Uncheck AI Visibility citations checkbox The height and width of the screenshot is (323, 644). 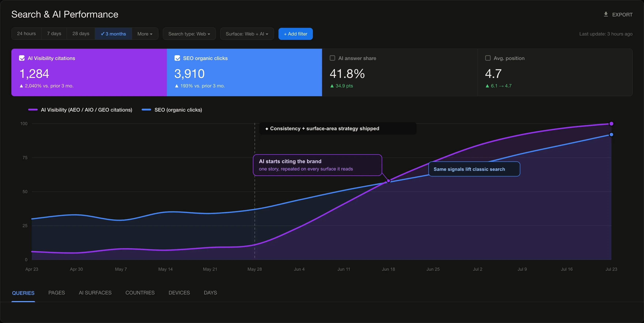(22, 58)
